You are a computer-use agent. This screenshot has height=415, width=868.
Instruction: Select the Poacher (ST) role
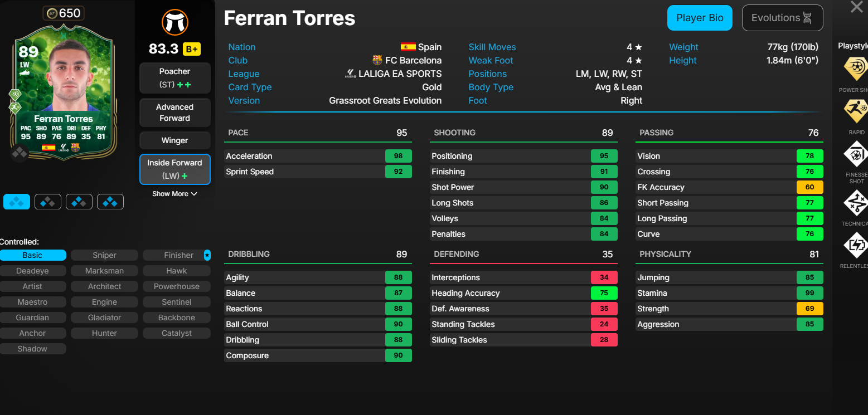[174, 78]
